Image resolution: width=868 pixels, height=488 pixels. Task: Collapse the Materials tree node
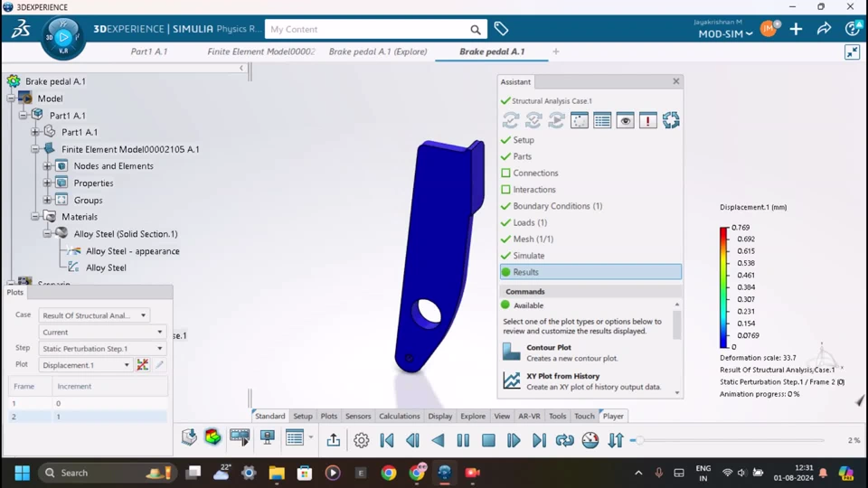click(35, 217)
